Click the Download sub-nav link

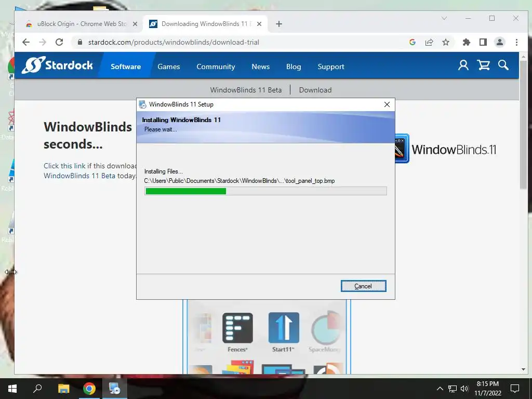point(315,90)
